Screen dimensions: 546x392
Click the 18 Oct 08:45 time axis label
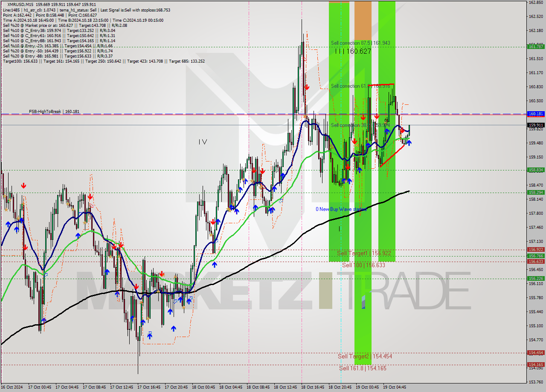click(257, 387)
